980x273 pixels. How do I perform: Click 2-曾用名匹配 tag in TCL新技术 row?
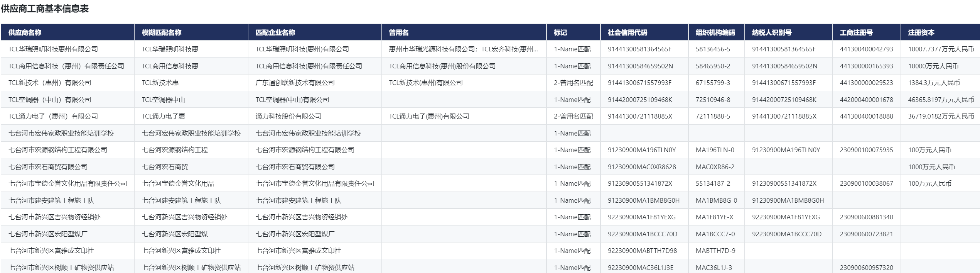pyautogui.click(x=573, y=83)
